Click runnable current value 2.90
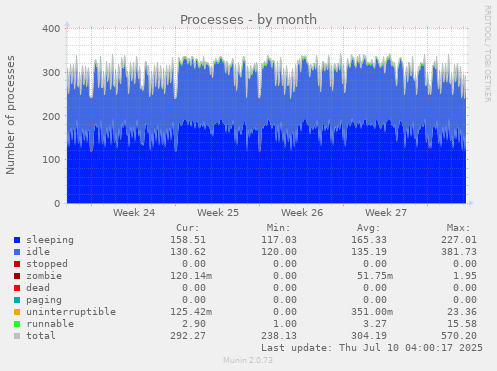This screenshot has width=497, height=371. click(x=194, y=324)
